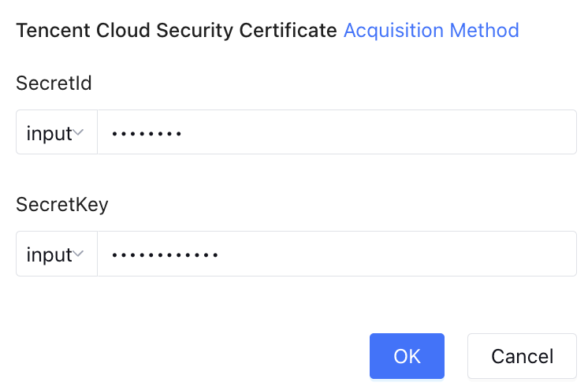Select the "input" text in the SecretKey selector

(49, 254)
